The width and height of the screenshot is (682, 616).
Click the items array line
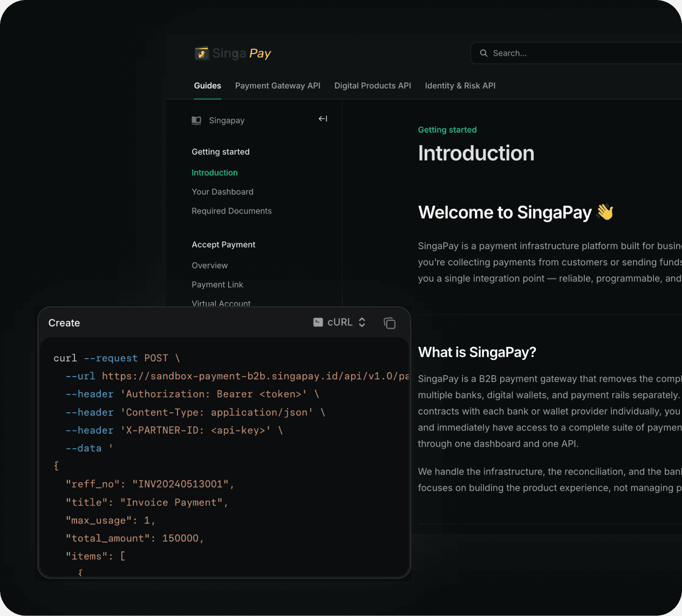[x=96, y=556]
